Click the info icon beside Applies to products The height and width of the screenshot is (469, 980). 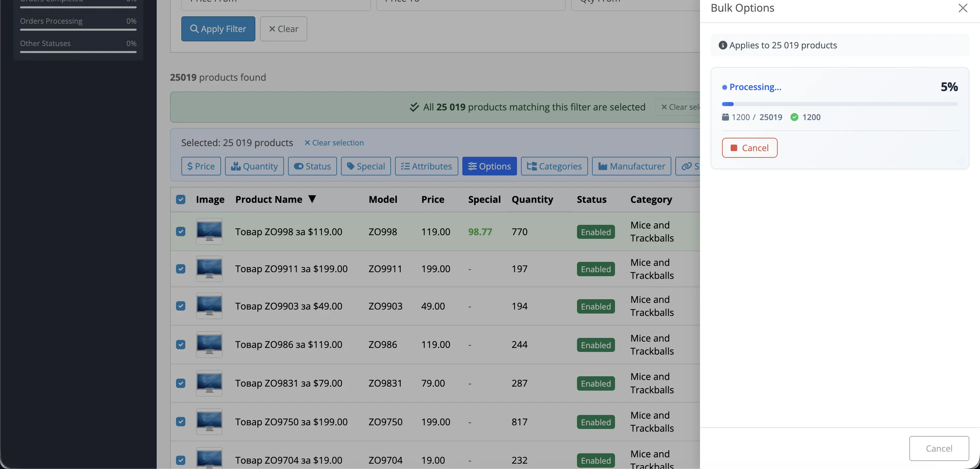(722, 45)
